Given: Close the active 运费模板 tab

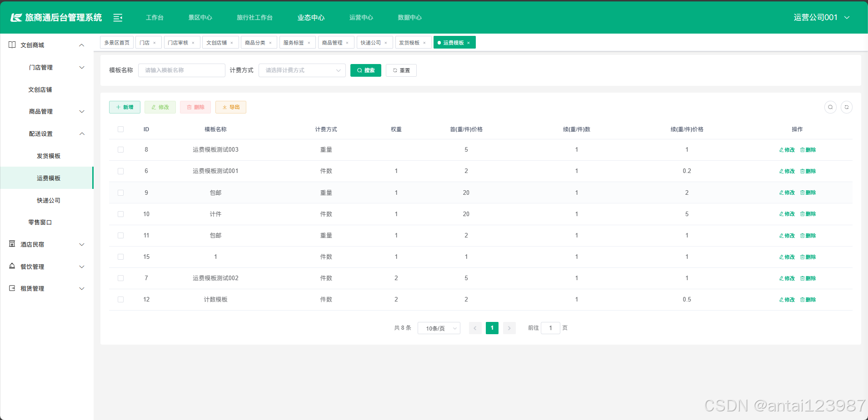Looking at the screenshot, I should click(x=469, y=43).
